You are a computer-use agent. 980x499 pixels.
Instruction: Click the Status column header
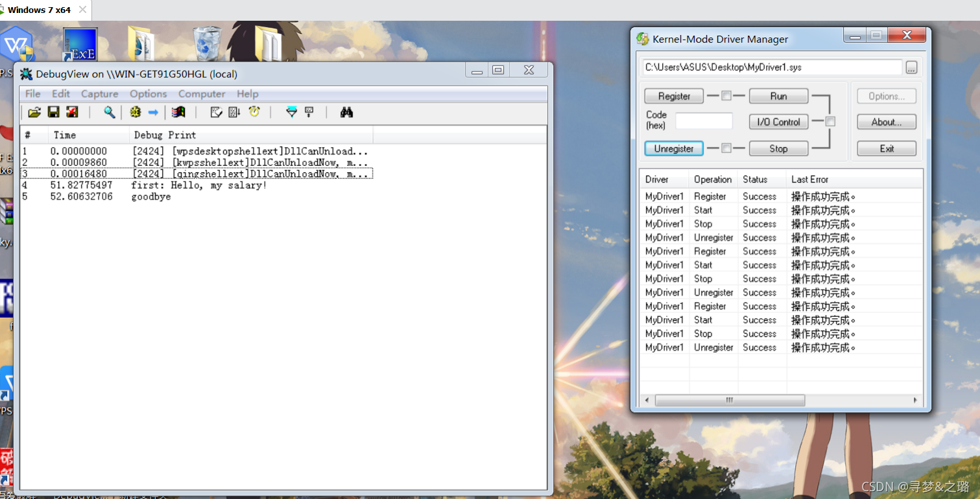coord(762,180)
